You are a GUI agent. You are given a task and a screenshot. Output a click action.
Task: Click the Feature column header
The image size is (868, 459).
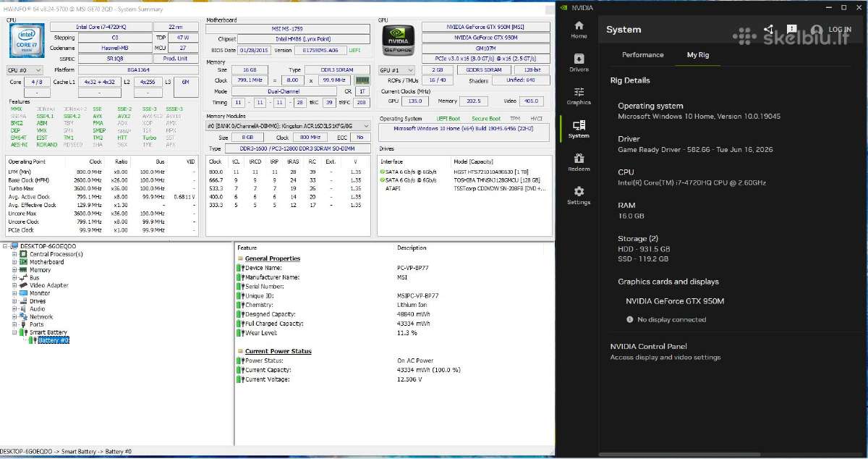(x=247, y=248)
